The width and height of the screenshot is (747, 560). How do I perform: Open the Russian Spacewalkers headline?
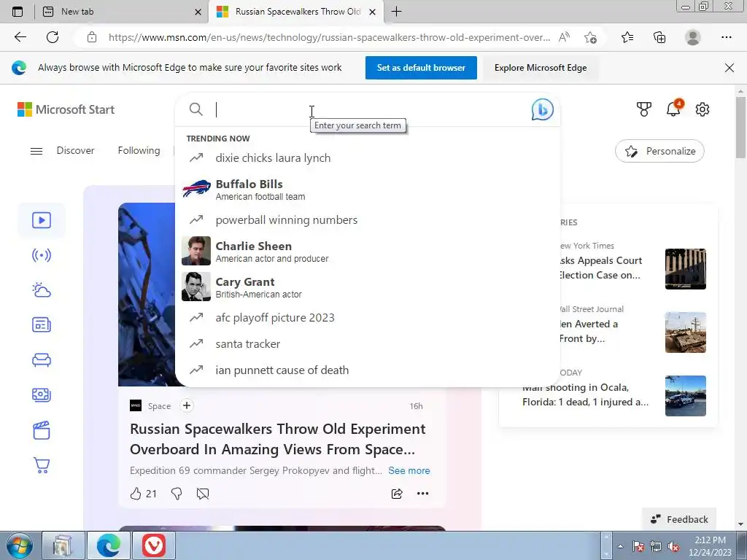click(278, 439)
